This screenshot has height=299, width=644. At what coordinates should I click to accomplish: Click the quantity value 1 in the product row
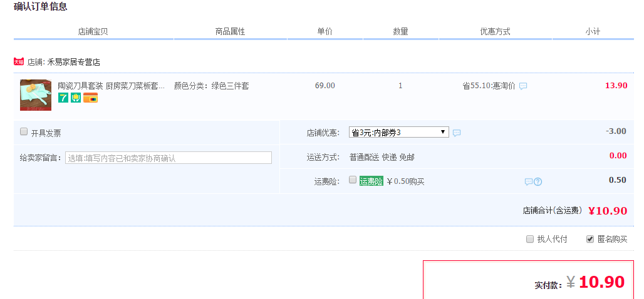pos(400,86)
